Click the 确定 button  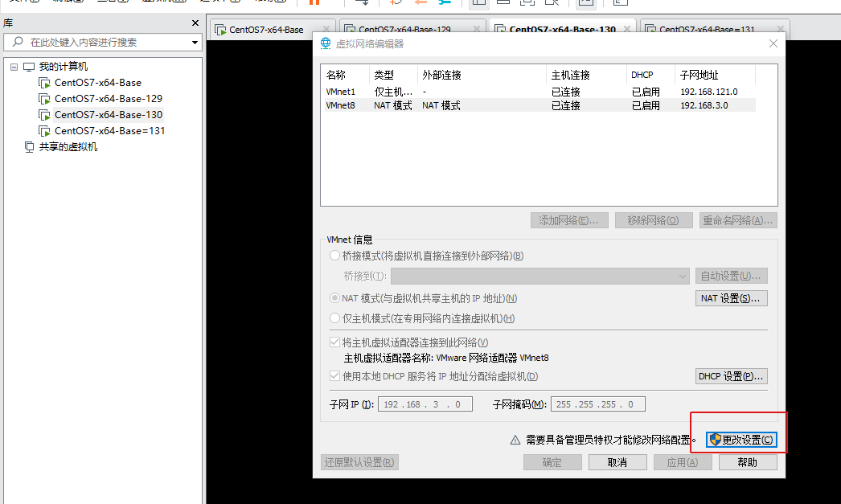(x=552, y=462)
